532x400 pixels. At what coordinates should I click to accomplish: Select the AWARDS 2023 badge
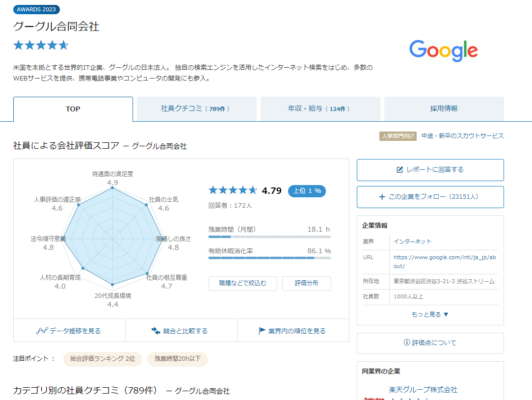point(36,9)
